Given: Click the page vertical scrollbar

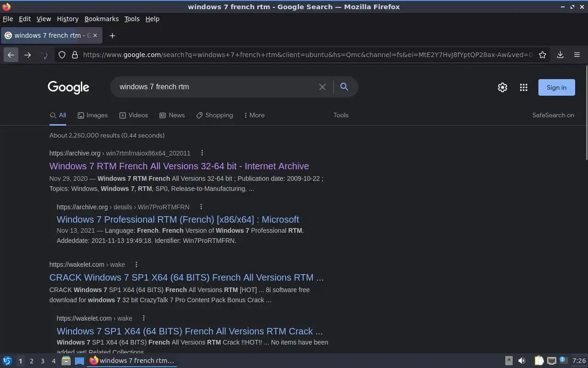Looking at the screenshot, I should 586,113.
